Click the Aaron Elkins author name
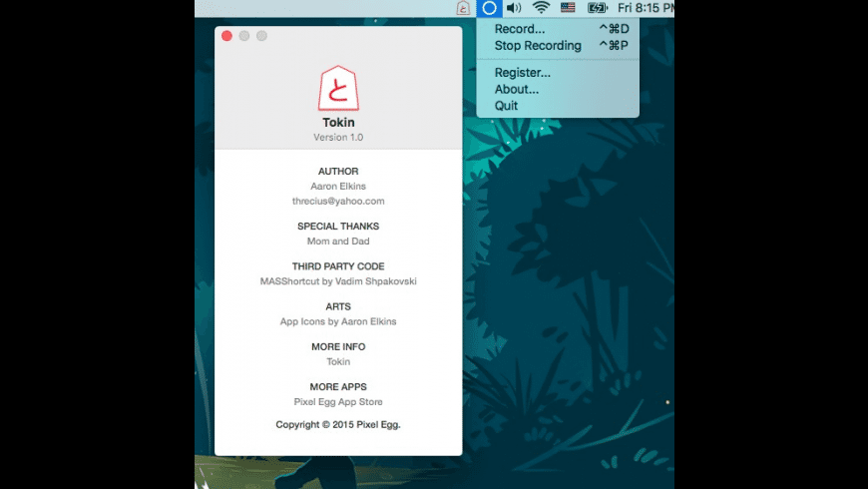Screen dimensions: 868x489 [338, 186]
